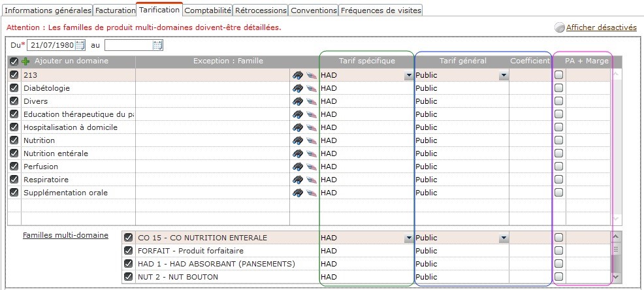644x290 pixels.
Task: Click the Tarif spécifique column header
Action: click(367, 61)
